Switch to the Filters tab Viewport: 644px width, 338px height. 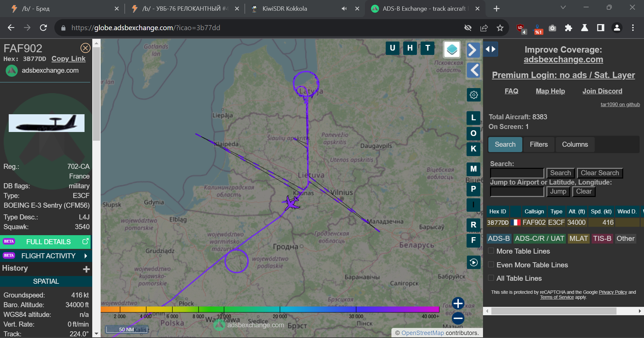tap(539, 144)
